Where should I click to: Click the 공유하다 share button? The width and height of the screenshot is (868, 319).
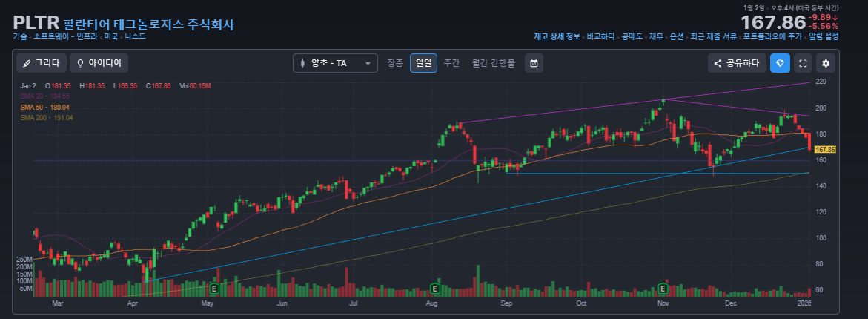(737, 63)
